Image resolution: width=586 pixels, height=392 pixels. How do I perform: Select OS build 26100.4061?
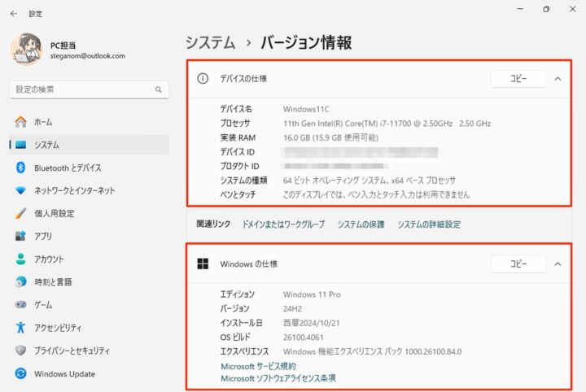[303, 338]
